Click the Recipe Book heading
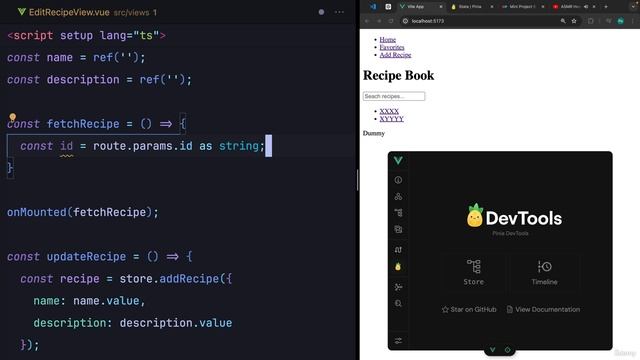640x360 pixels. click(x=398, y=76)
